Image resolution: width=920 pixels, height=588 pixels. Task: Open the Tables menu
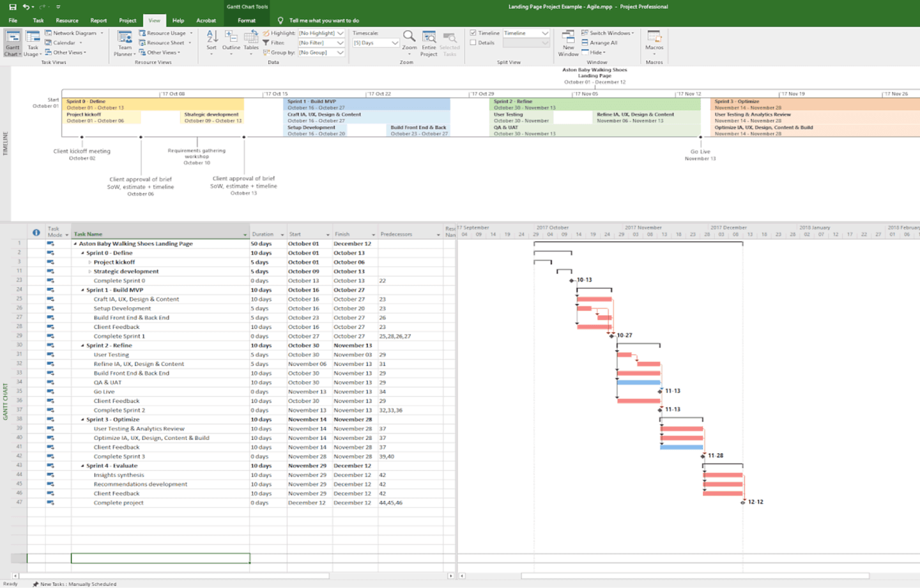click(x=251, y=41)
